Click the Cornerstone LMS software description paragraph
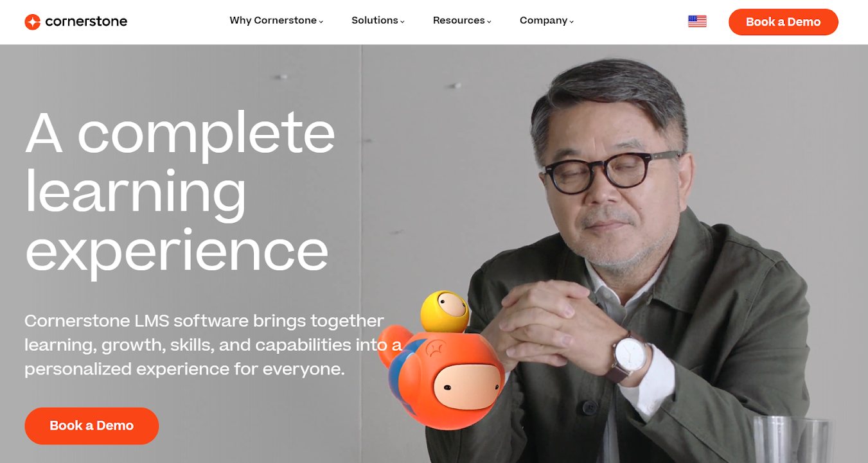 tap(213, 345)
